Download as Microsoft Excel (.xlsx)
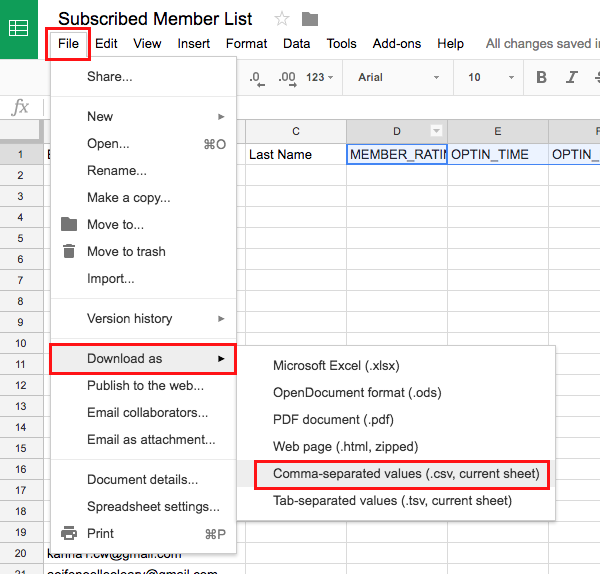600x574 pixels. 396,365
